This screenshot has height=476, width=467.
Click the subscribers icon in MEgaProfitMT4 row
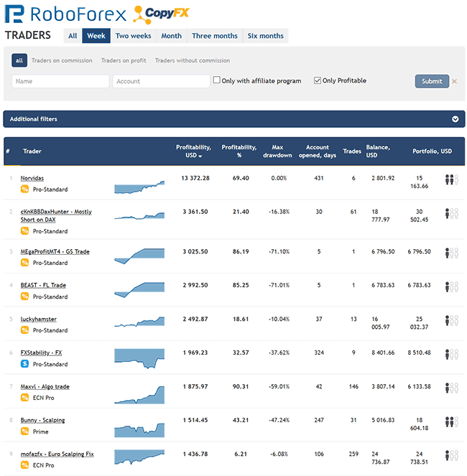(x=451, y=253)
